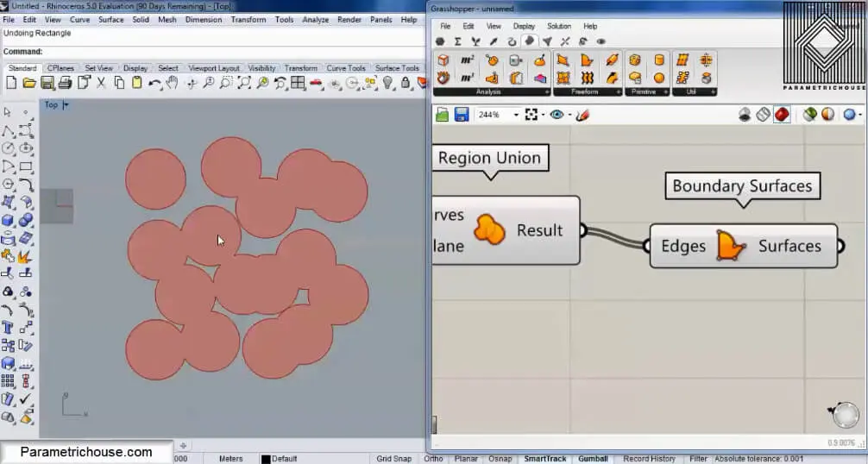The width and height of the screenshot is (868, 464).
Task: Click the Cylinder primitive component icon
Action: tap(658, 60)
